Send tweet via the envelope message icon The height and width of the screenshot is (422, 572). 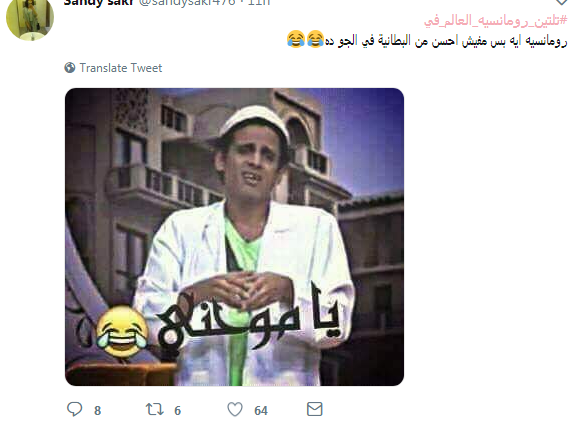click(x=314, y=409)
